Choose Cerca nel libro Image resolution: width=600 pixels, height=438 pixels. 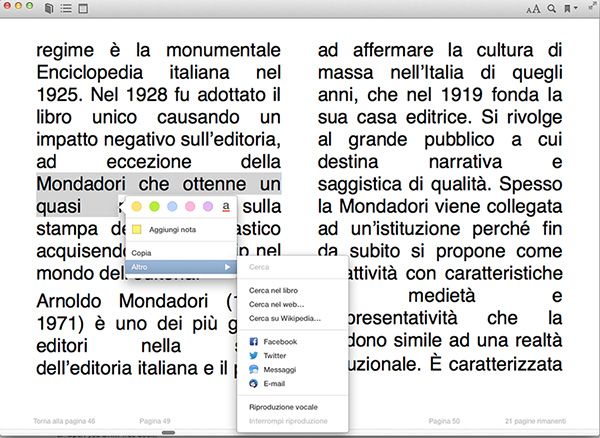(273, 290)
